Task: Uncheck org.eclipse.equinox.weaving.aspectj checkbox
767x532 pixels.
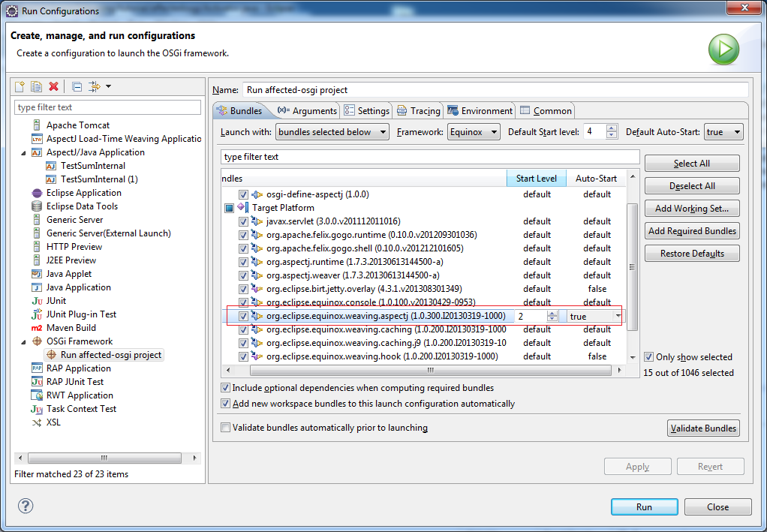Action: 243,317
